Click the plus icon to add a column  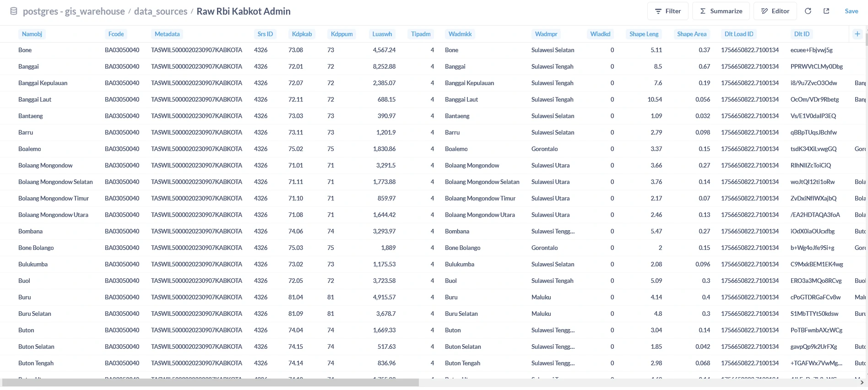pyautogui.click(x=857, y=34)
